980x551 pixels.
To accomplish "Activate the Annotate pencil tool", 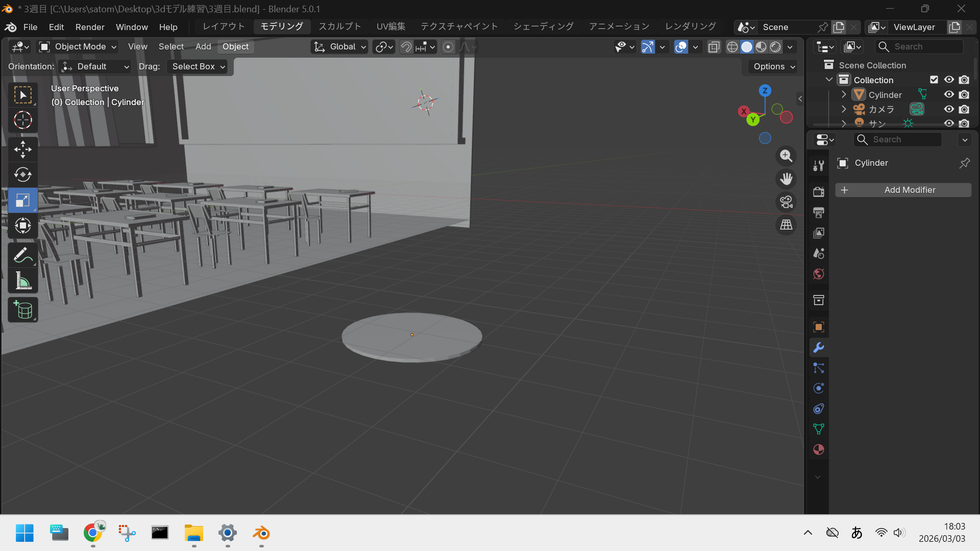I will [x=22, y=255].
